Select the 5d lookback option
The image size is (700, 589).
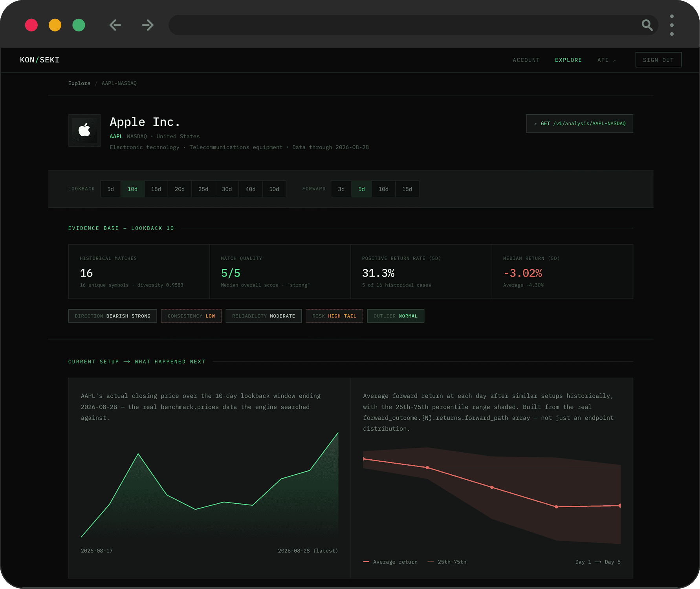point(111,189)
